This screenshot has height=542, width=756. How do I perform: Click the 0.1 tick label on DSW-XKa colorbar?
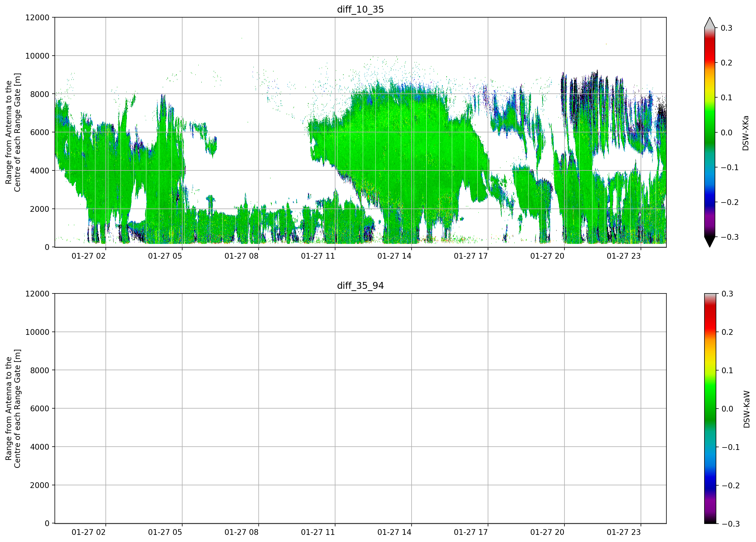click(726, 98)
